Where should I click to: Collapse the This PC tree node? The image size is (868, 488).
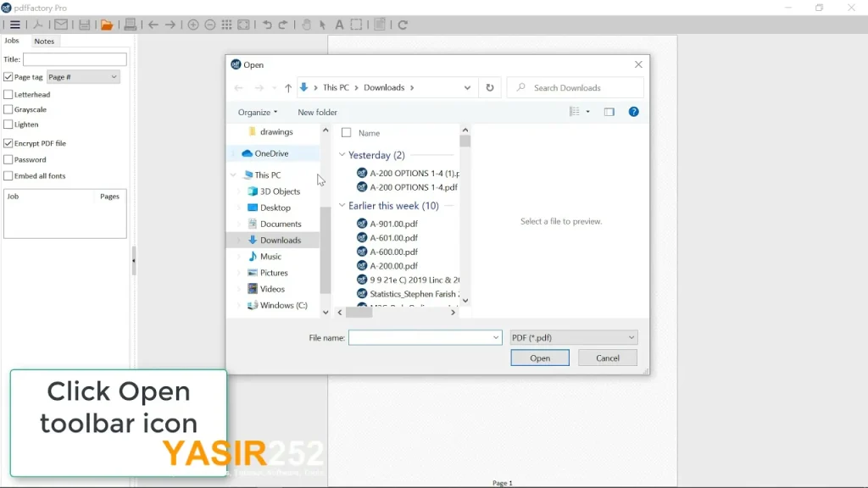coord(234,175)
